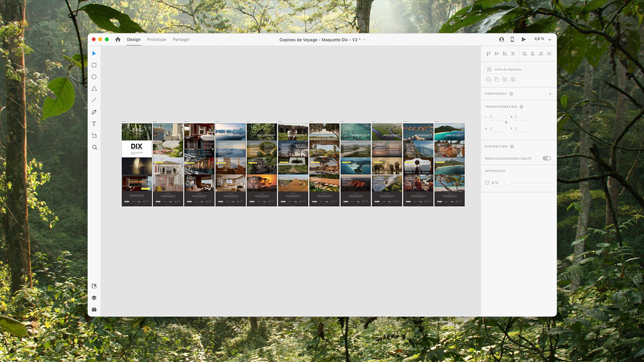Add a component with plus button
Viewport: 644px width, 362px height.
550,94
